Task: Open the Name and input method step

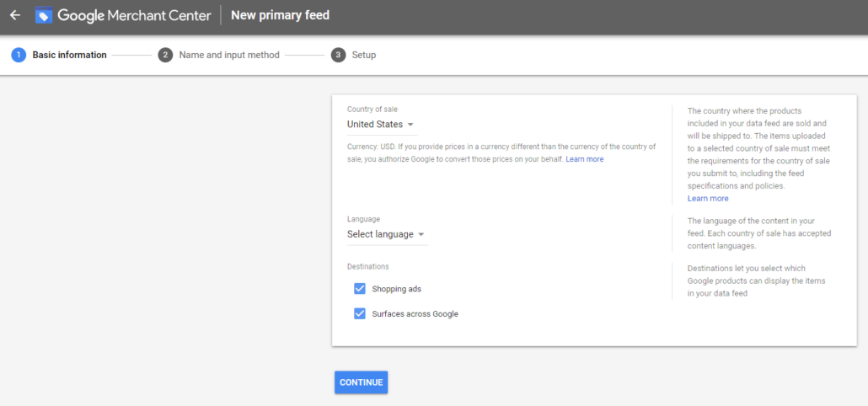Action: click(x=229, y=56)
